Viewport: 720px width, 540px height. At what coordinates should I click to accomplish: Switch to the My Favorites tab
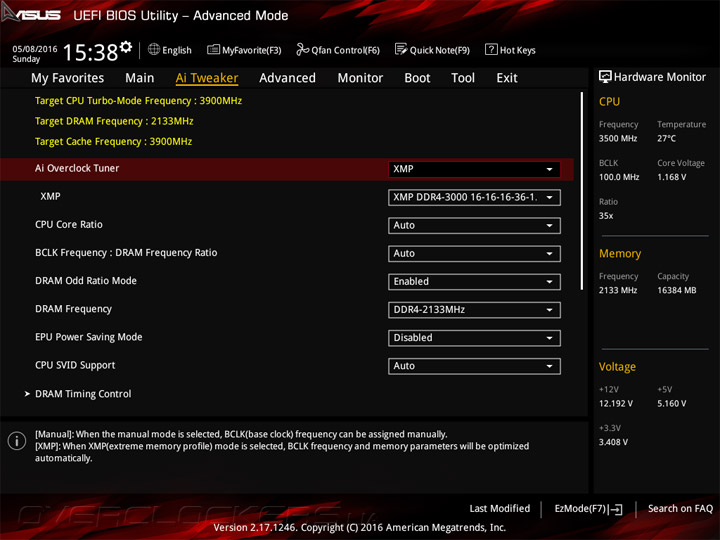pos(68,78)
